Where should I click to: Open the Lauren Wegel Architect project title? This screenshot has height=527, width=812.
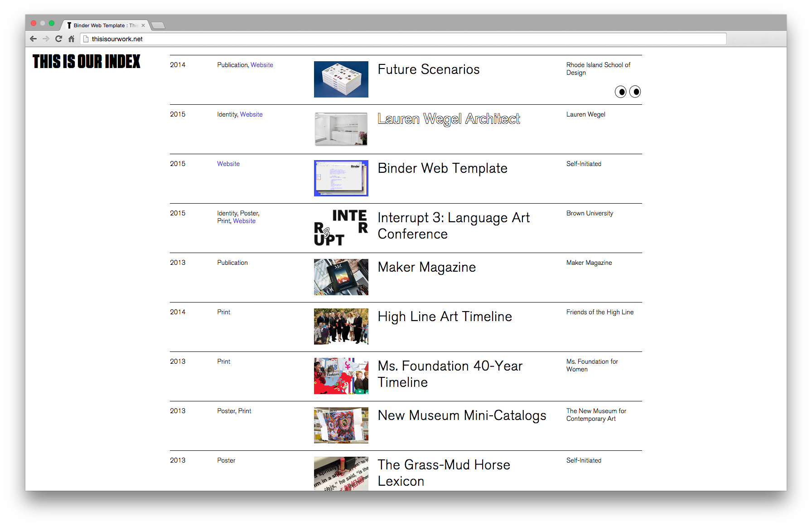[449, 119]
